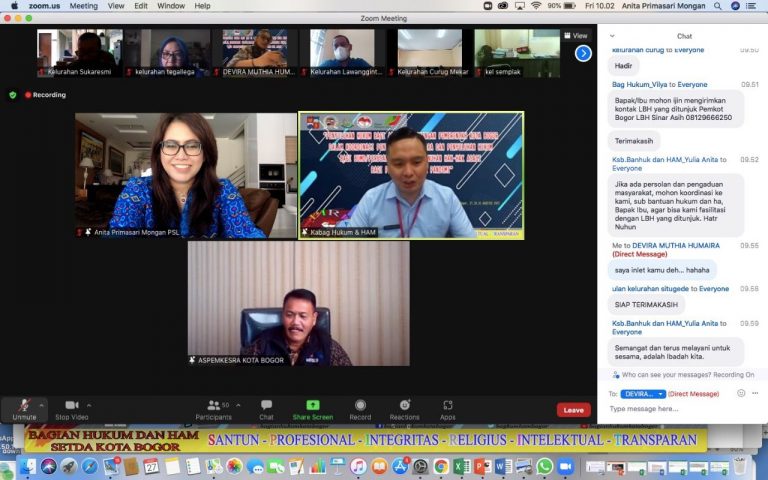Select kel semplak video thumbnail
The width and height of the screenshot is (768, 480).
click(x=517, y=53)
